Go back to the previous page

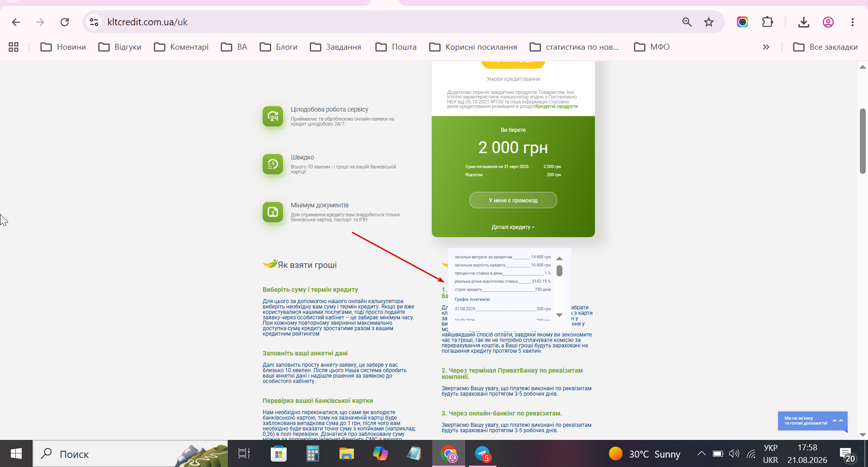[x=16, y=22]
